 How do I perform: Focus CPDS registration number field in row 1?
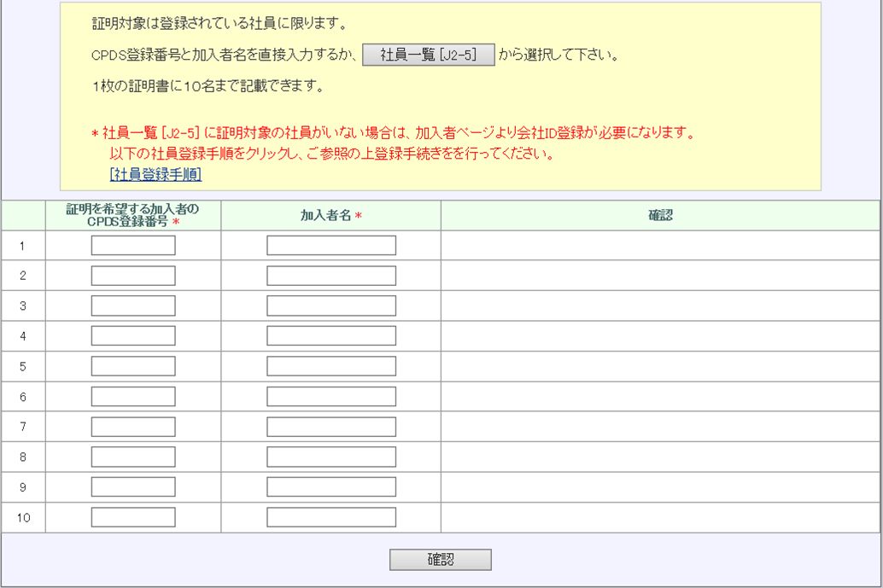point(133,245)
